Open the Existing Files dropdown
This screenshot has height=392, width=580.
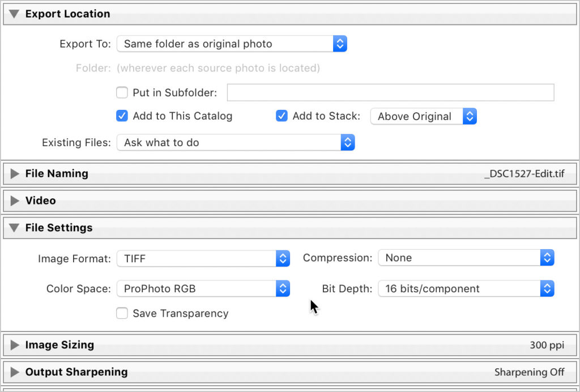point(236,142)
